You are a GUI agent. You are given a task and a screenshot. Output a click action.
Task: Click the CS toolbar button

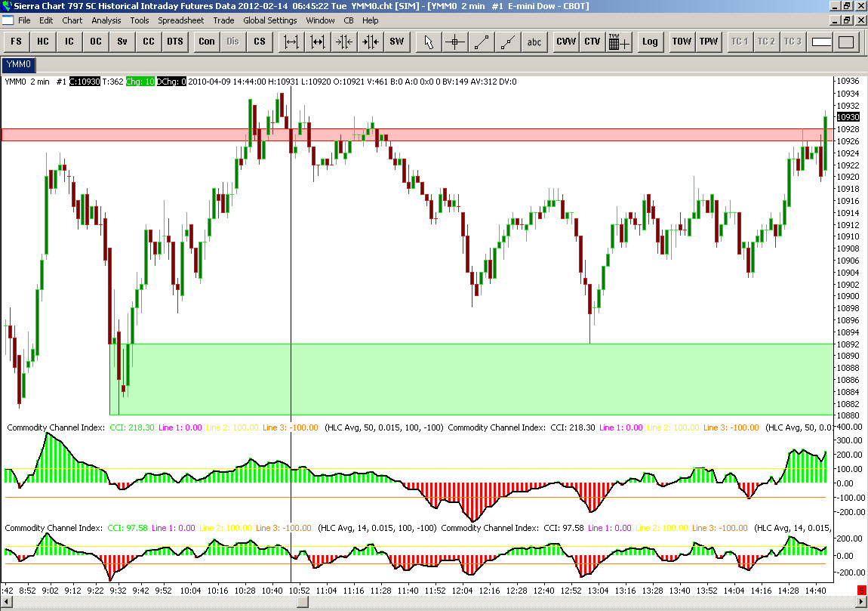(x=260, y=42)
